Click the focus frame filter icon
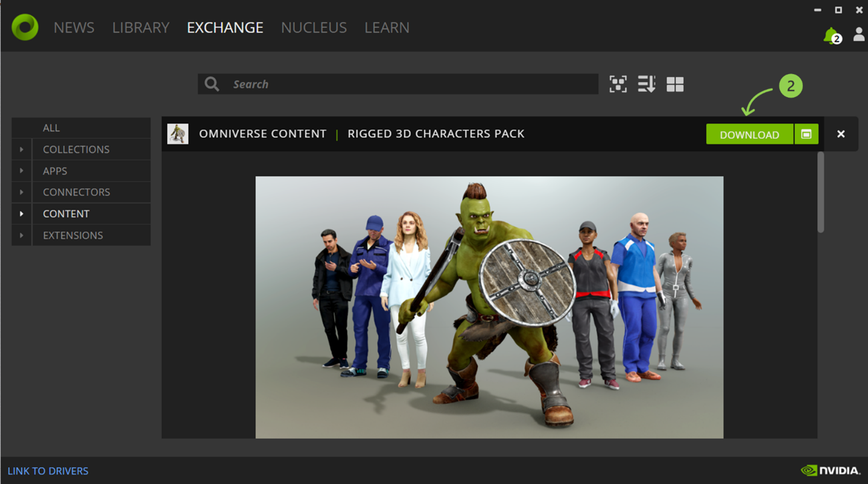Screen dimensions: 868x484 [x=618, y=84]
